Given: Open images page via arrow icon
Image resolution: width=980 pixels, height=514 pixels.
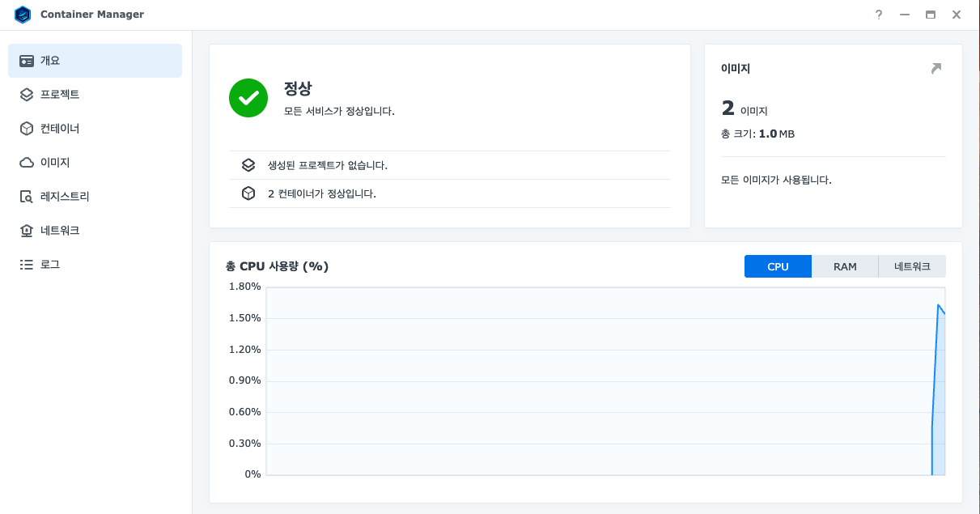Looking at the screenshot, I should point(936,69).
